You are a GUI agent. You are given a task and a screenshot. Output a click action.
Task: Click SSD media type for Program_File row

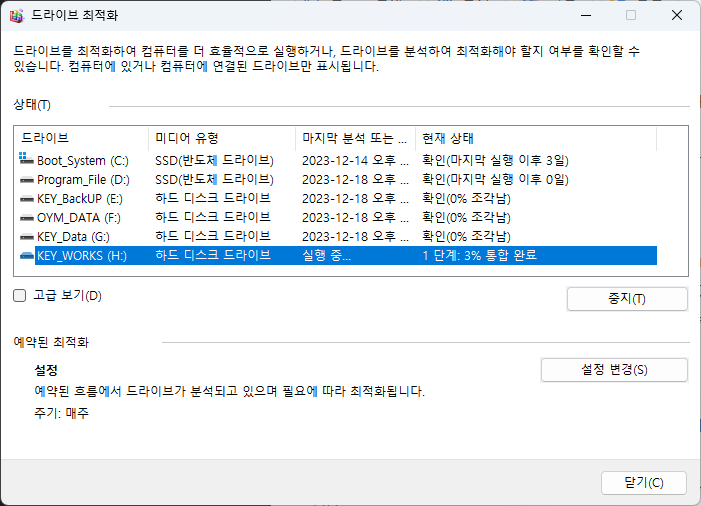tap(214, 180)
